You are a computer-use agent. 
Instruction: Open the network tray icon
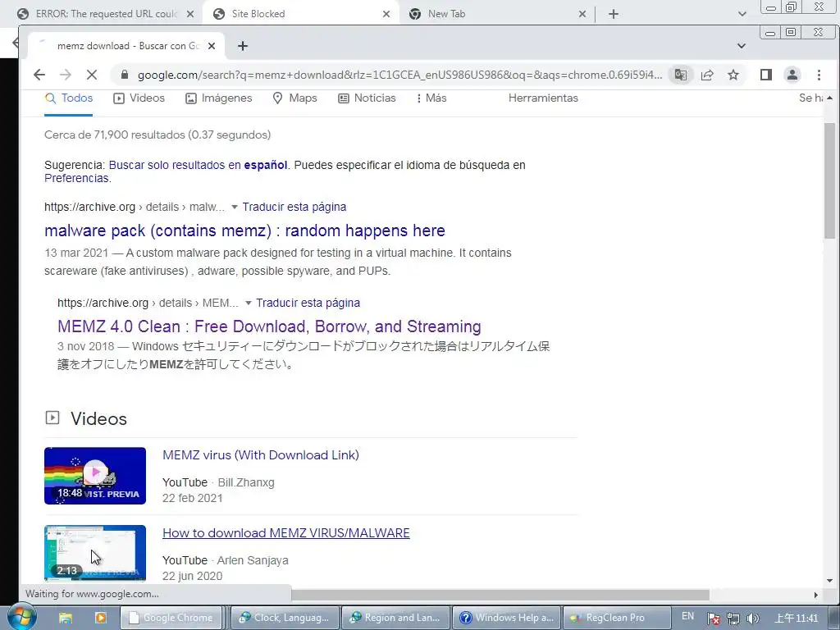[733, 619]
